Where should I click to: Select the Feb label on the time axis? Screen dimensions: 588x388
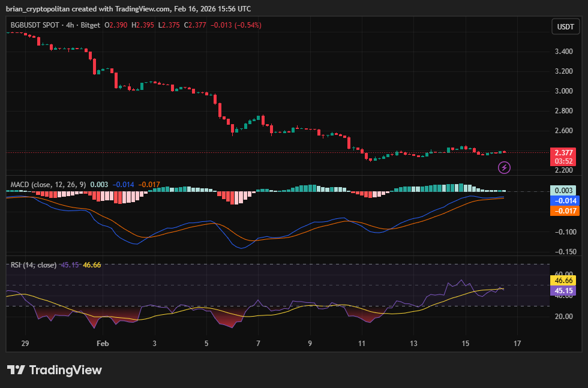102,344
